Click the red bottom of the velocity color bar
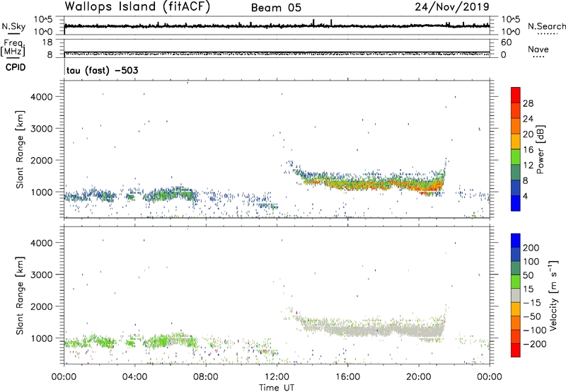The width and height of the screenshot is (566, 392). click(516, 350)
